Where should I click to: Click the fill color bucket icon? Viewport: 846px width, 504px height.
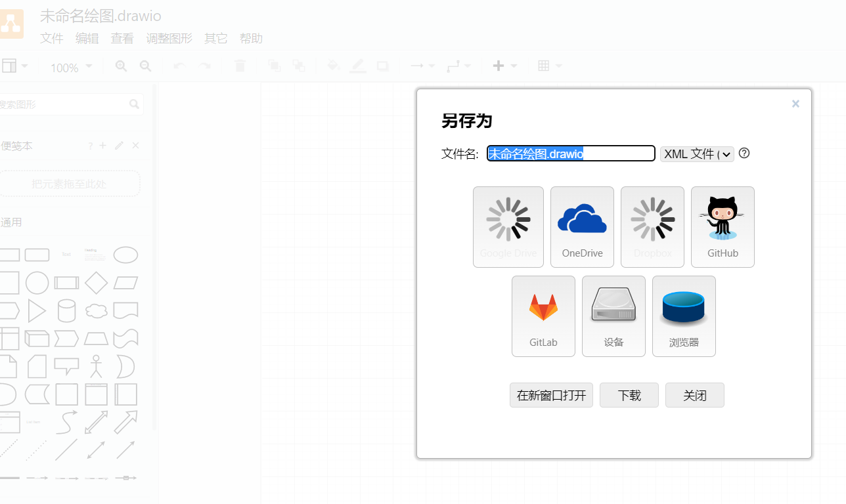[x=333, y=66]
